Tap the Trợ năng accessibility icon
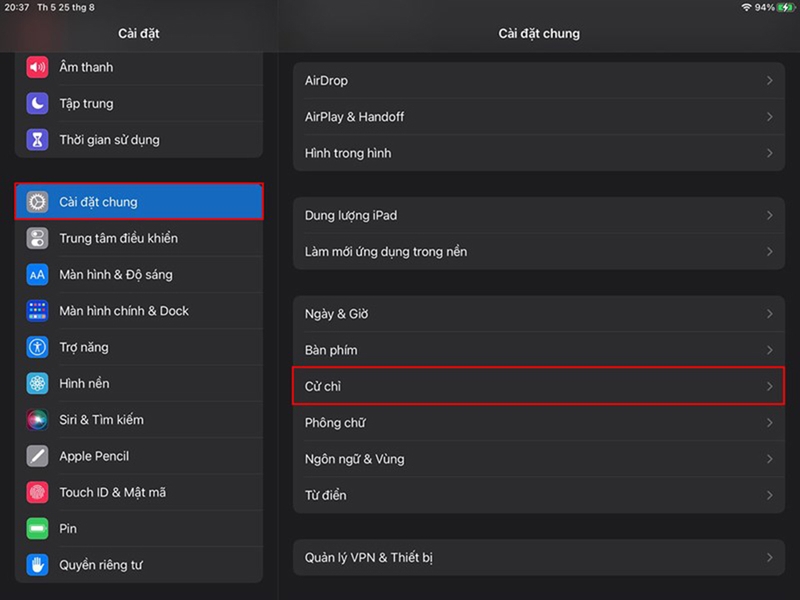 click(38, 347)
